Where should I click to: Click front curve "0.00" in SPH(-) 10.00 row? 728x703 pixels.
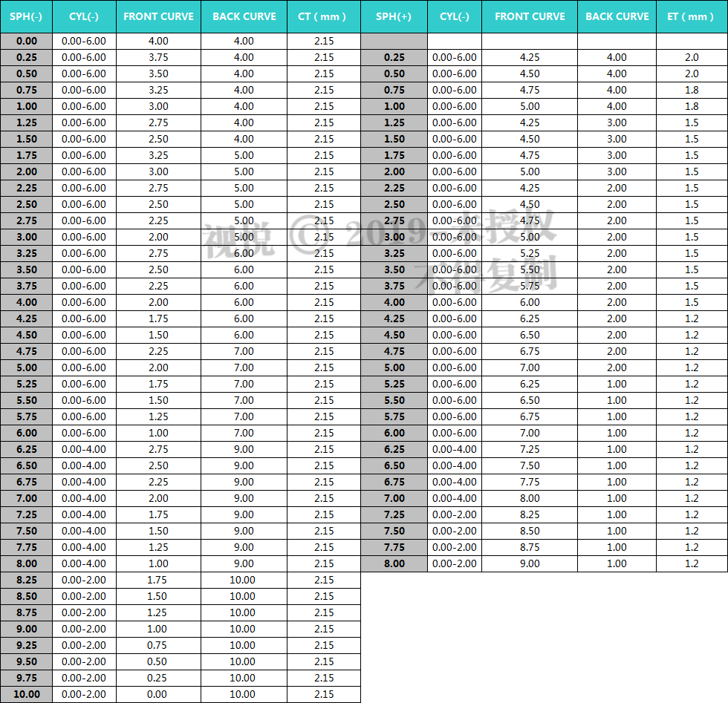[157, 695]
